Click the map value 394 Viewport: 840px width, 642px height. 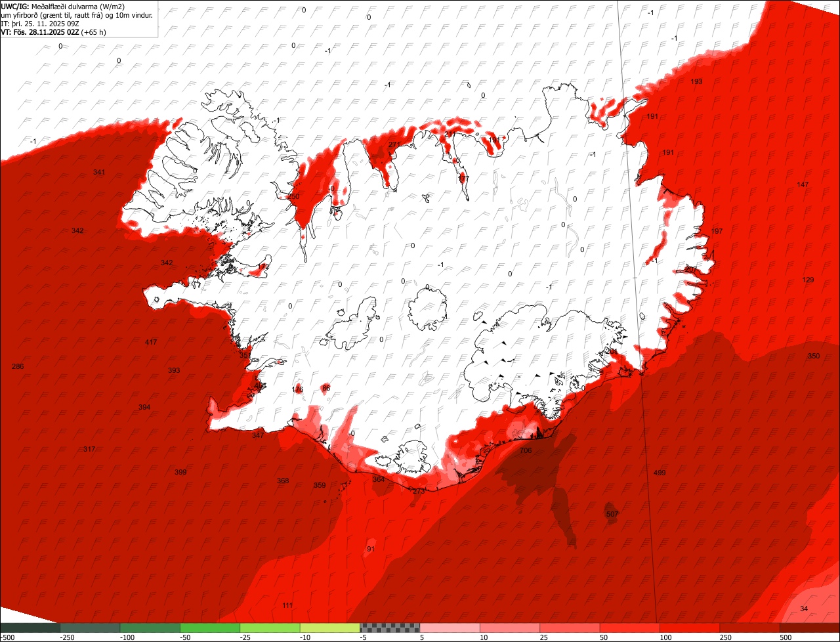coord(144,408)
